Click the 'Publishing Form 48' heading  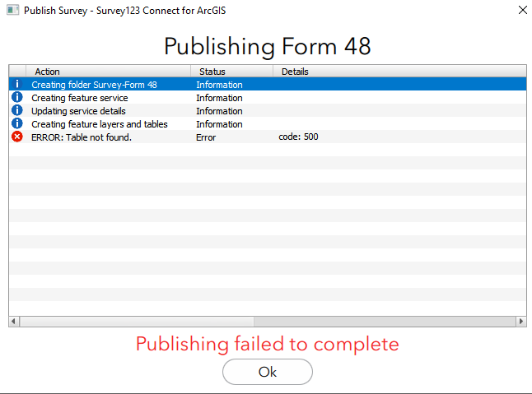(x=268, y=46)
